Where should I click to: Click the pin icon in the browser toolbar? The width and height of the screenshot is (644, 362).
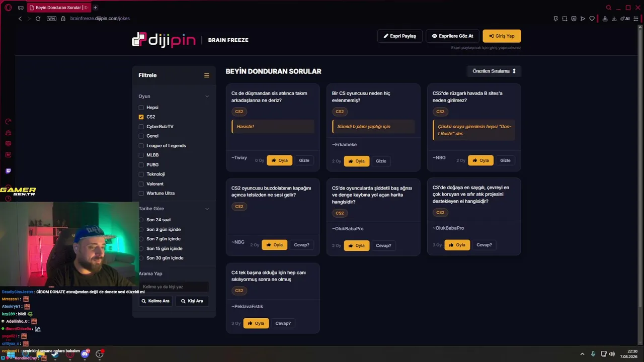[555, 19]
